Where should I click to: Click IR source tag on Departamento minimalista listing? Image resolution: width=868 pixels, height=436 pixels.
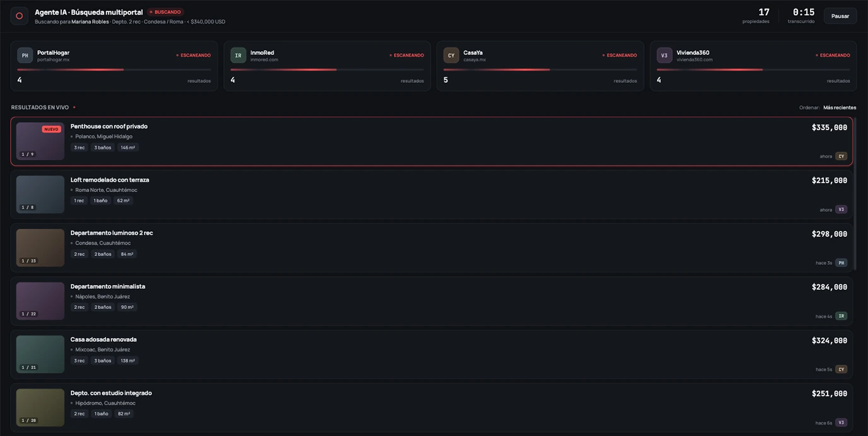pyautogui.click(x=841, y=316)
